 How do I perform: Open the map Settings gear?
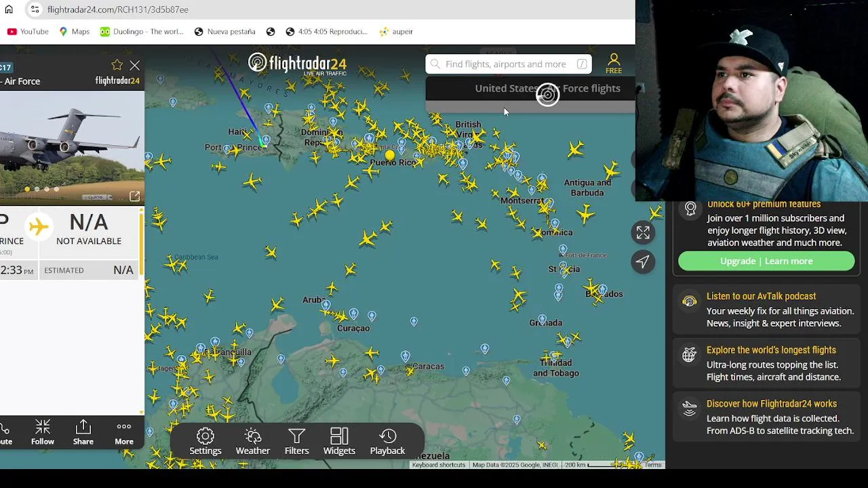(205, 441)
